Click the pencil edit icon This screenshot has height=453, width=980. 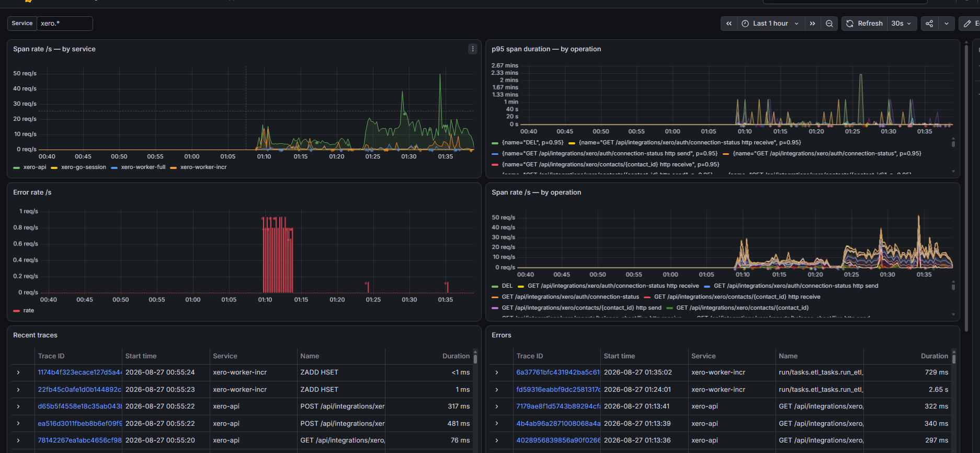point(967,24)
